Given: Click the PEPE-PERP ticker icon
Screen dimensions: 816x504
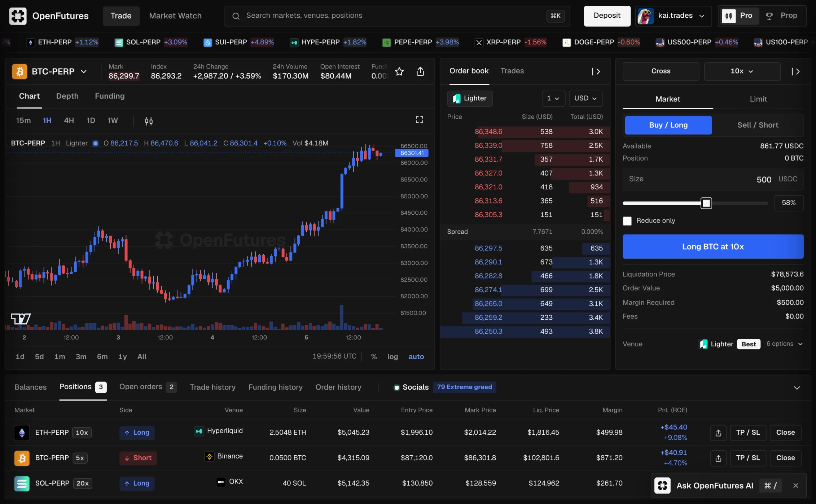Looking at the screenshot, I should click(386, 43).
